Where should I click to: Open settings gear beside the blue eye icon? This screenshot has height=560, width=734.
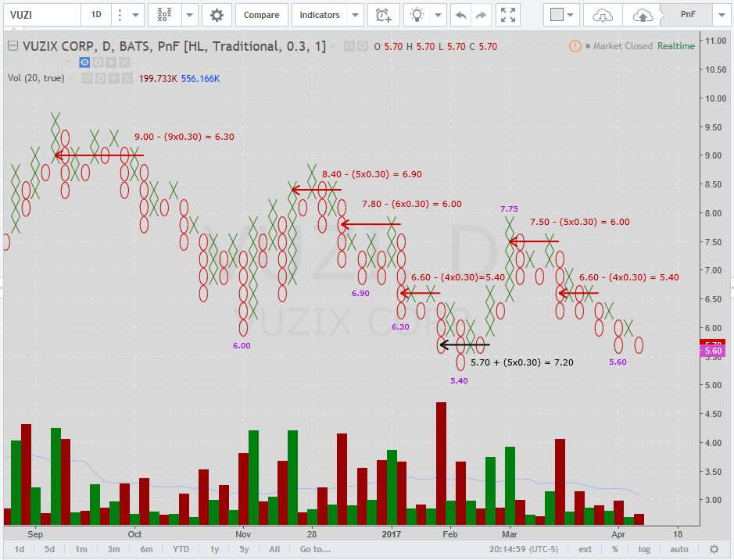click(x=98, y=62)
